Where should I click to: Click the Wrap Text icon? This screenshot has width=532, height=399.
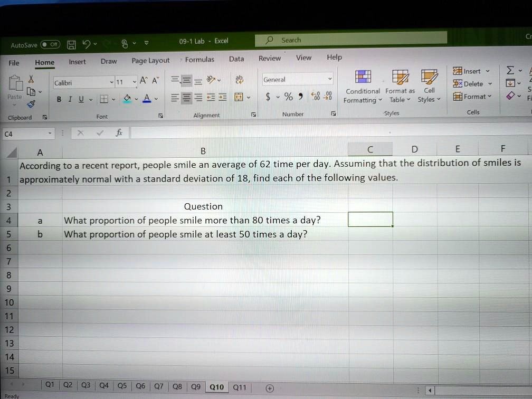pos(239,78)
